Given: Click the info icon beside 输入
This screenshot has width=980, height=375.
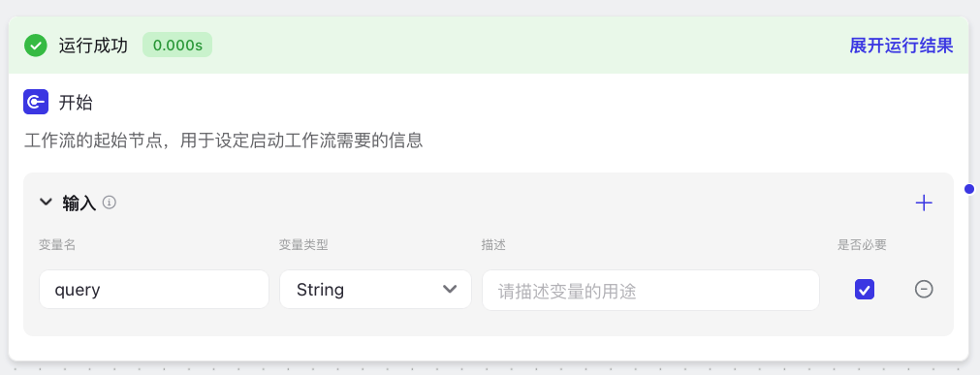Looking at the screenshot, I should pyautogui.click(x=110, y=202).
